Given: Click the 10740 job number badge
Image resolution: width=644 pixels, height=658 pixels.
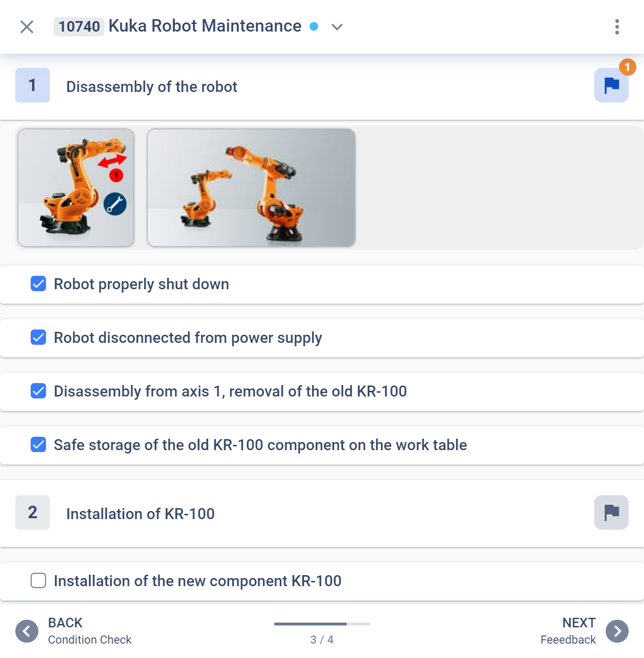Looking at the screenshot, I should tap(79, 26).
